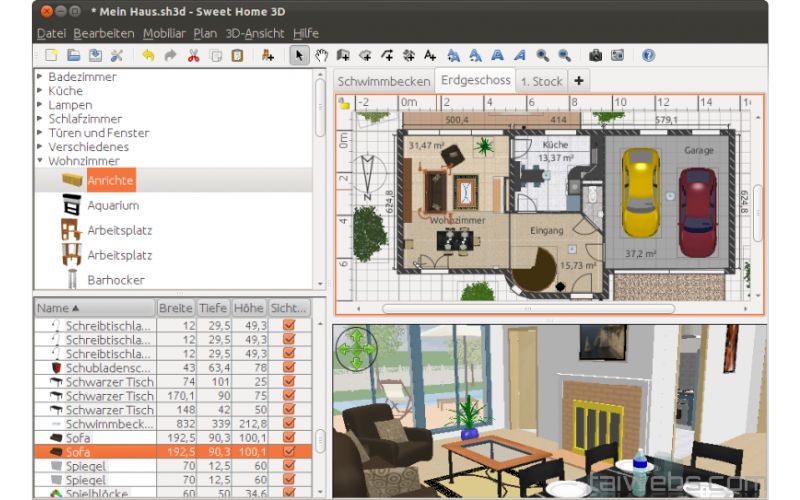Click the Paste clipboard icon
800x500 pixels.
237,56
